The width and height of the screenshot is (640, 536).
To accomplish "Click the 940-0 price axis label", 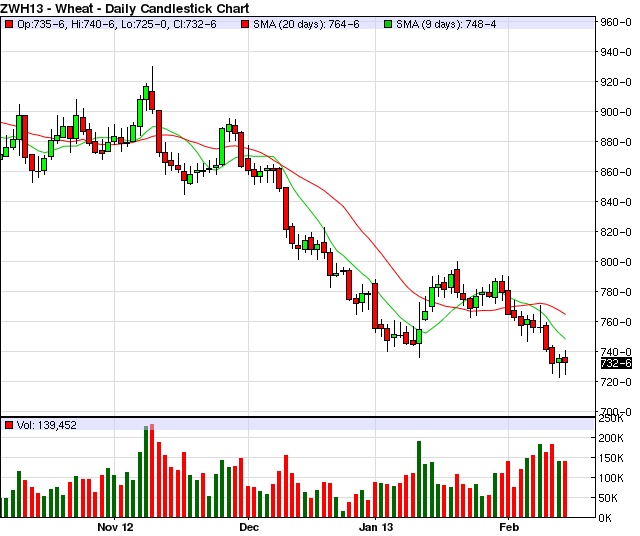I will click(616, 52).
